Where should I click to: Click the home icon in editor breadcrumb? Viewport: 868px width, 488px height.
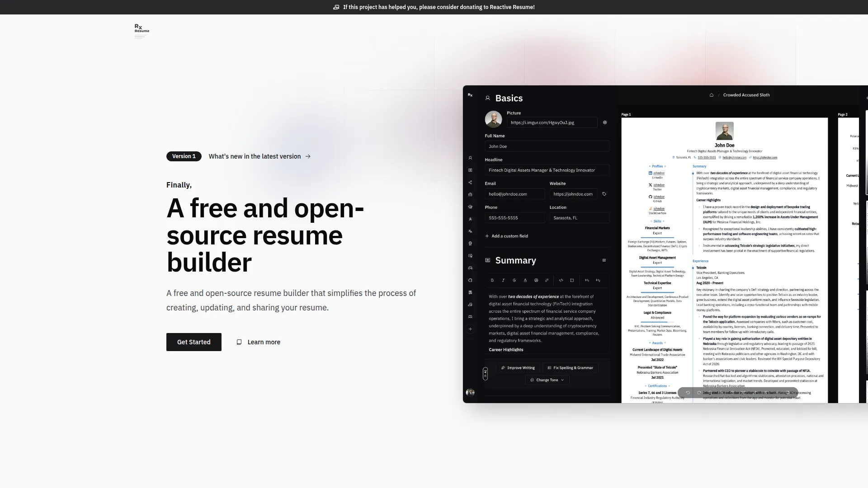coord(712,95)
